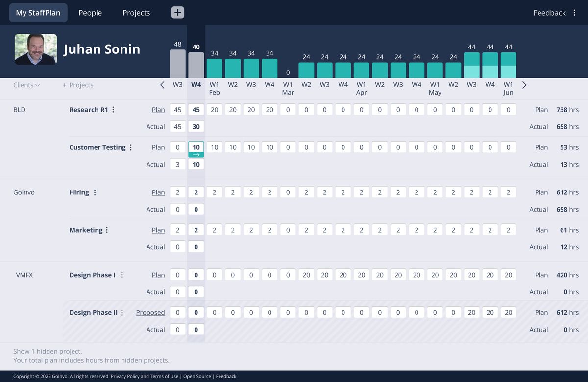
Task: Go to previous weeks with left chevron
Action: coord(162,85)
